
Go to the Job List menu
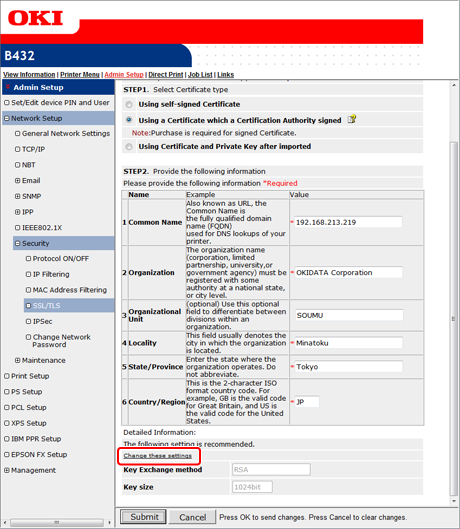(x=200, y=75)
